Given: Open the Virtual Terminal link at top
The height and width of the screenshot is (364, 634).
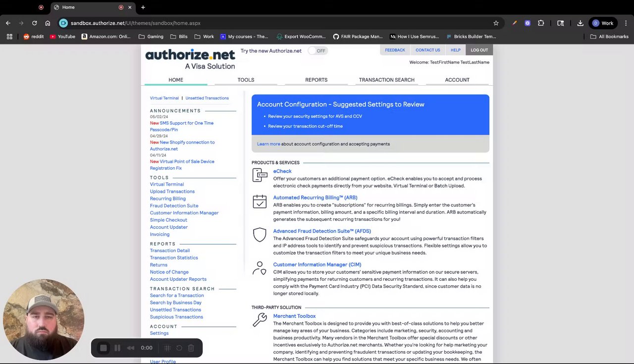Looking at the screenshot, I should [x=164, y=98].
